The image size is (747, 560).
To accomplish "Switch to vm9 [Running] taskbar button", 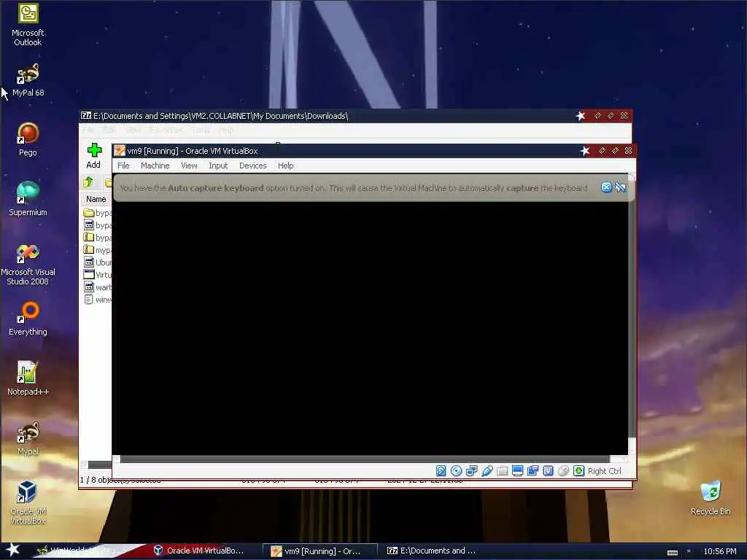I will pos(320,551).
